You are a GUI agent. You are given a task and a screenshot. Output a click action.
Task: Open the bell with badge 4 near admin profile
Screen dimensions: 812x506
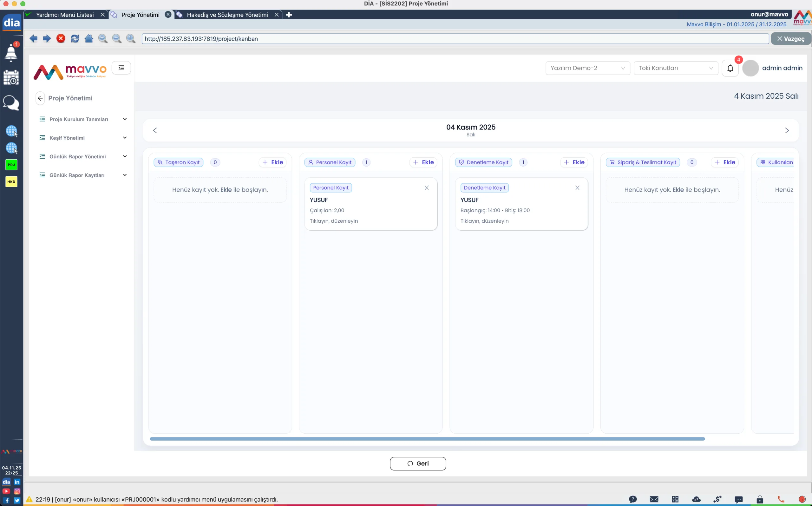click(x=730, y=68)
